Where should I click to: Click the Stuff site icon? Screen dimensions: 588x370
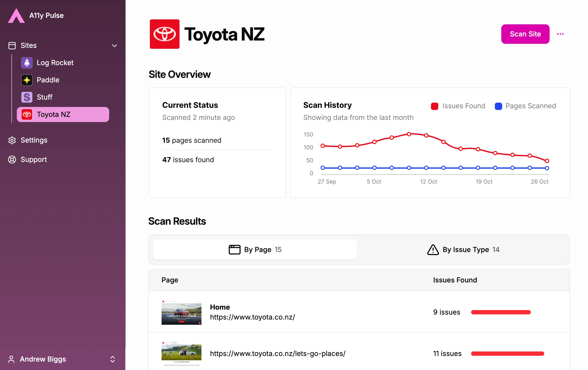(27, 97)
